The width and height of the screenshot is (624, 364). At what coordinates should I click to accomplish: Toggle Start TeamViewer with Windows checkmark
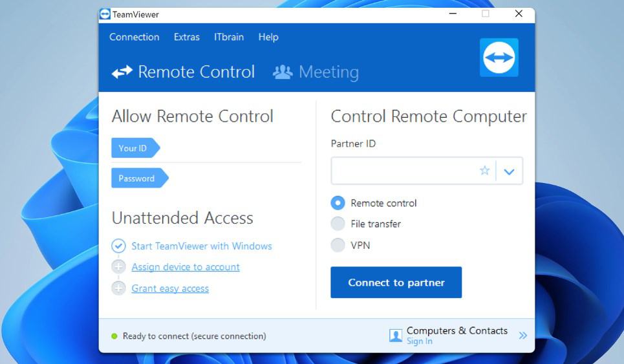pos(118,246)
